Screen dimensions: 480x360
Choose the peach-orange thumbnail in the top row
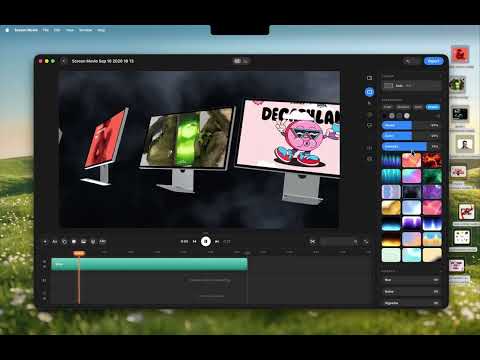(411, 160)
